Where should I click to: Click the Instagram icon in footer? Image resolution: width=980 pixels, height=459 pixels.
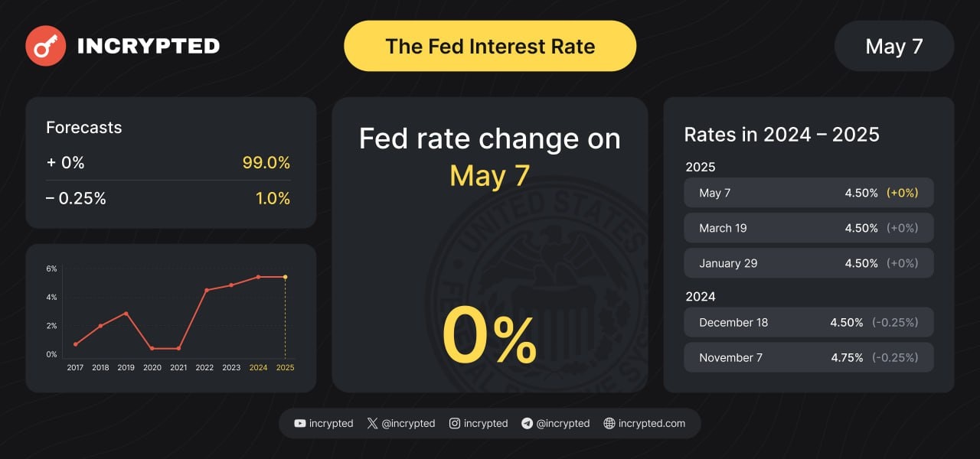[455, 423]
